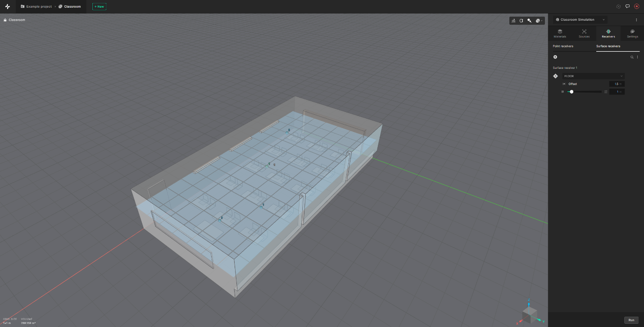Viewport: 644px width, 327px height.
Task: Click the VOLUME readout at bottom-left
Action: click(28, 321)
